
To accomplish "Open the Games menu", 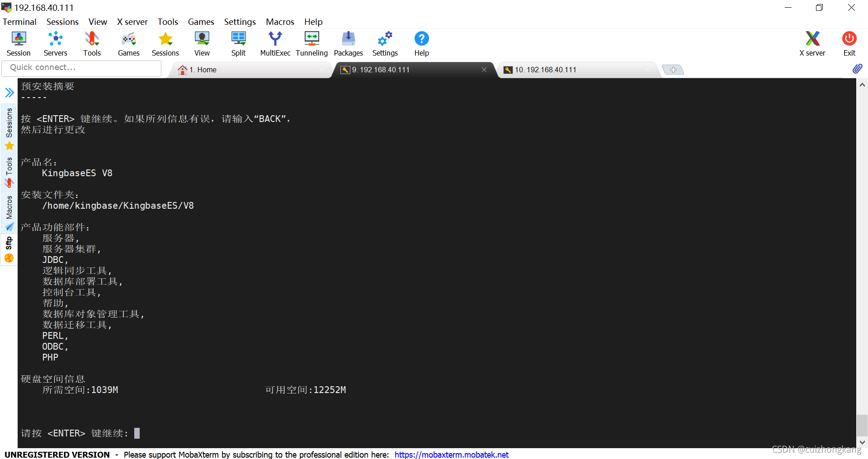I will (x=201, y=22).
